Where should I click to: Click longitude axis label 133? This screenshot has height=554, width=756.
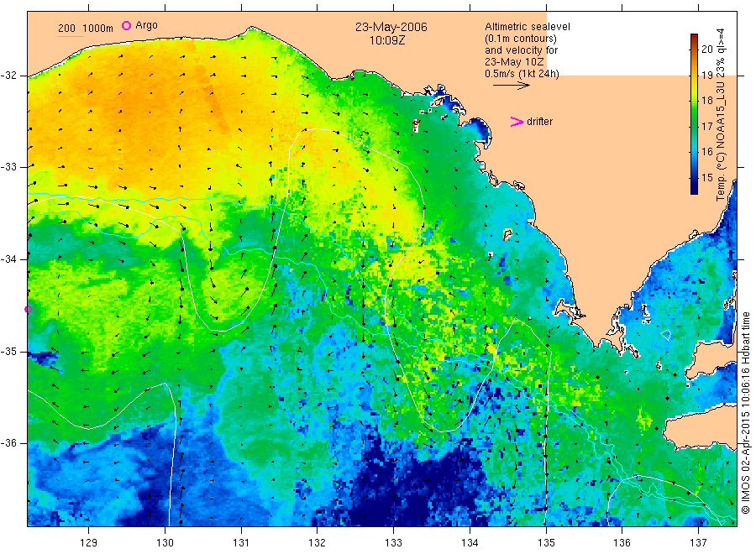coord(393,543)
